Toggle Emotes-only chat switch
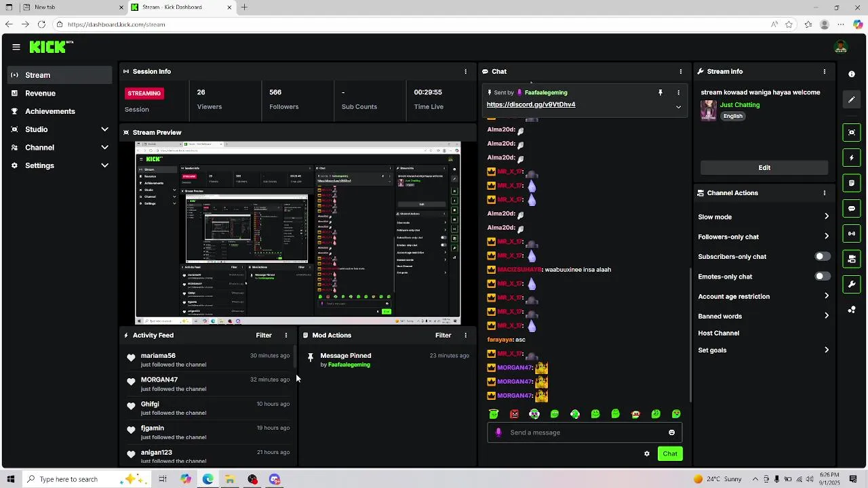This screenshot has height=488, width=868. [x=822, y=277]
